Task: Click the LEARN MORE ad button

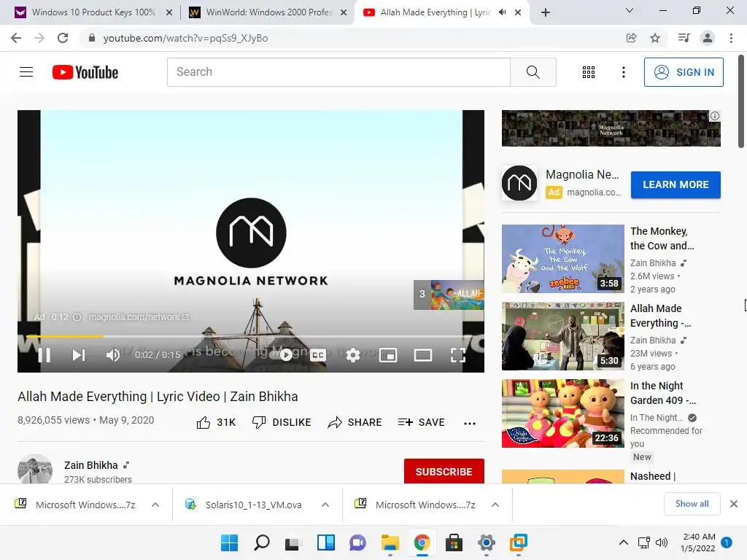Action: point(676,184)
